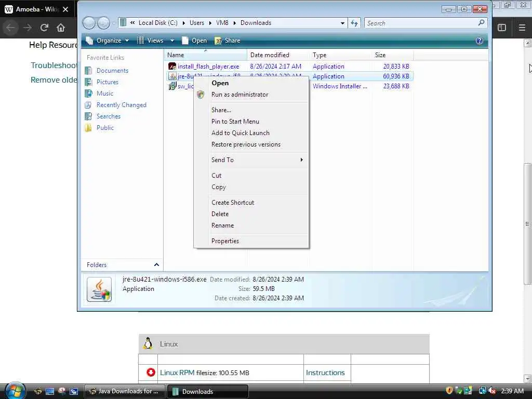Click the security alert shield tray icon
The width and height of the screenshot is (532, 399).
[449, 391]
